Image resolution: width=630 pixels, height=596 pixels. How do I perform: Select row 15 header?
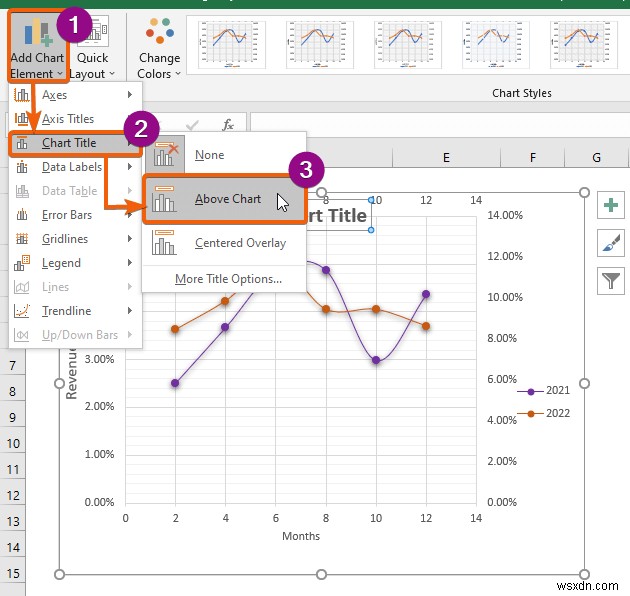(12, 573)
